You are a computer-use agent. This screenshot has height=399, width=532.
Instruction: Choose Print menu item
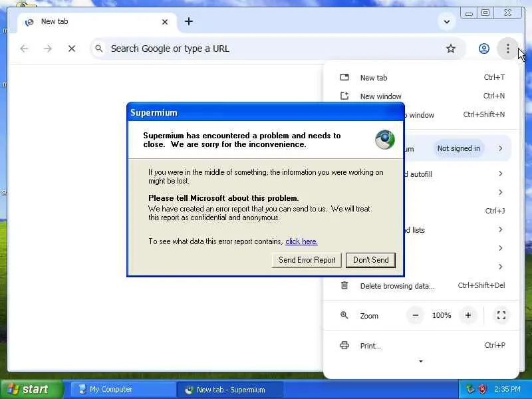pyautogui.click(x=421, y=345)
